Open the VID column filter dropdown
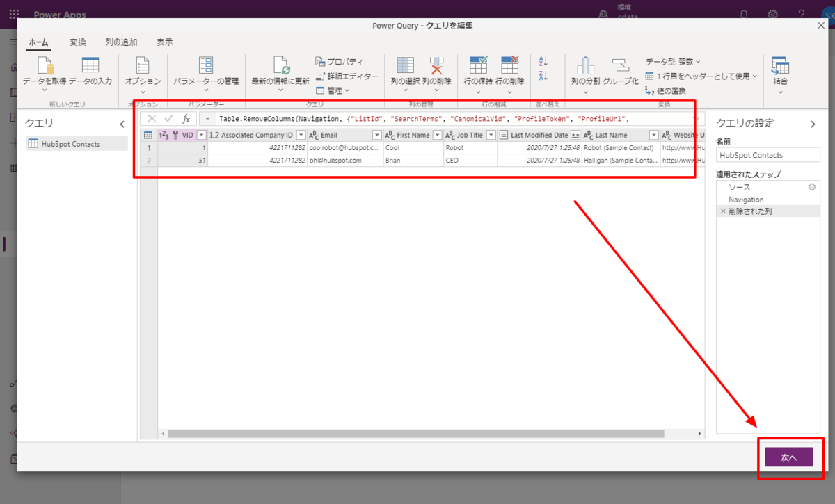This screenshot has height=504, width=835. pyautogui.click(x=201, y=135)
